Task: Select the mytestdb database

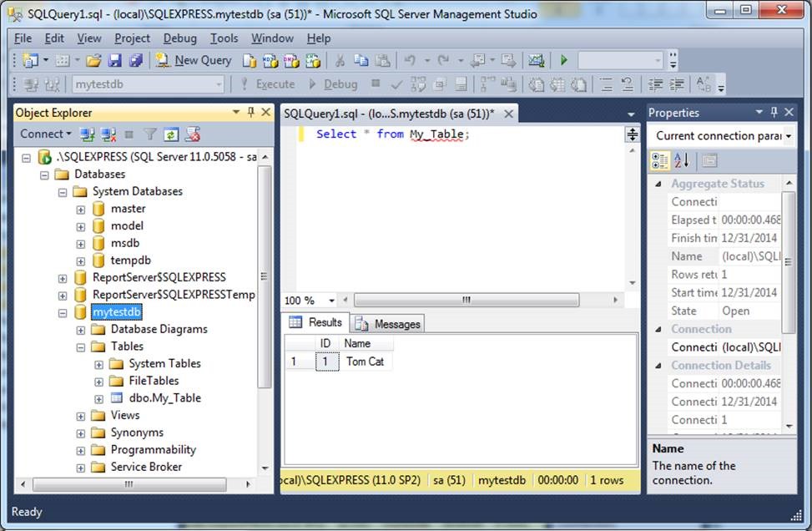Action: click(117, 312)
